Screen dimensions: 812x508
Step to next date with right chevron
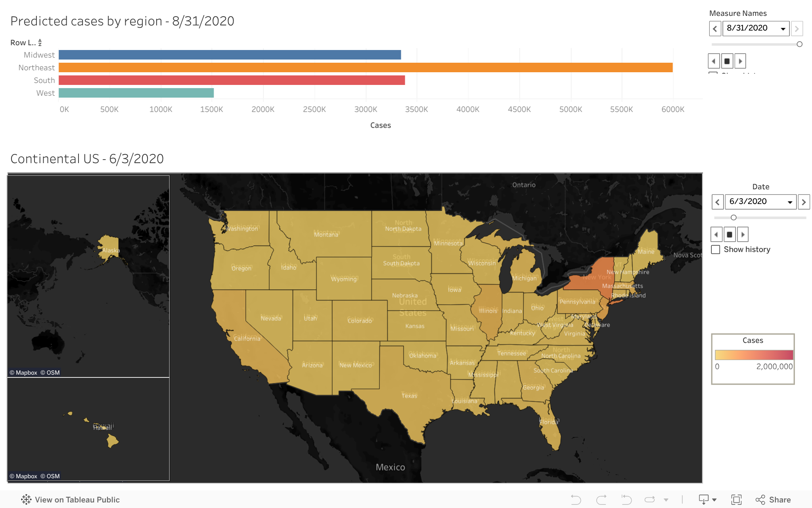[804, 202]
